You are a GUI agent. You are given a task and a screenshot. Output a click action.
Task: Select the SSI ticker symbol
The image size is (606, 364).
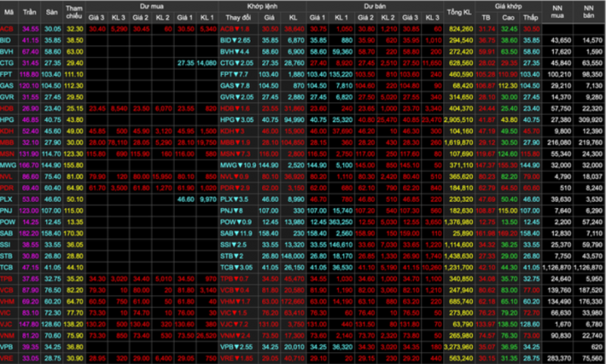6,245
